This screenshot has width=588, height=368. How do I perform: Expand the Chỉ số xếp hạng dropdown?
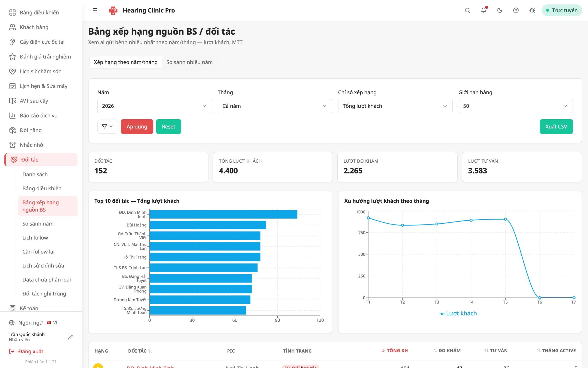[x=395, y=106]
